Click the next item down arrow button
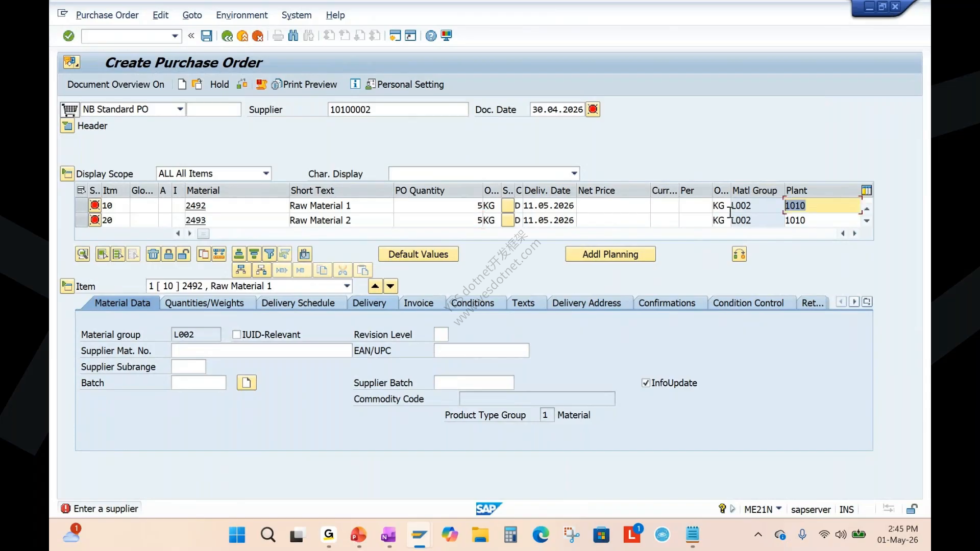The height and width of the screenshot is (551, 980). coord(390,286)
